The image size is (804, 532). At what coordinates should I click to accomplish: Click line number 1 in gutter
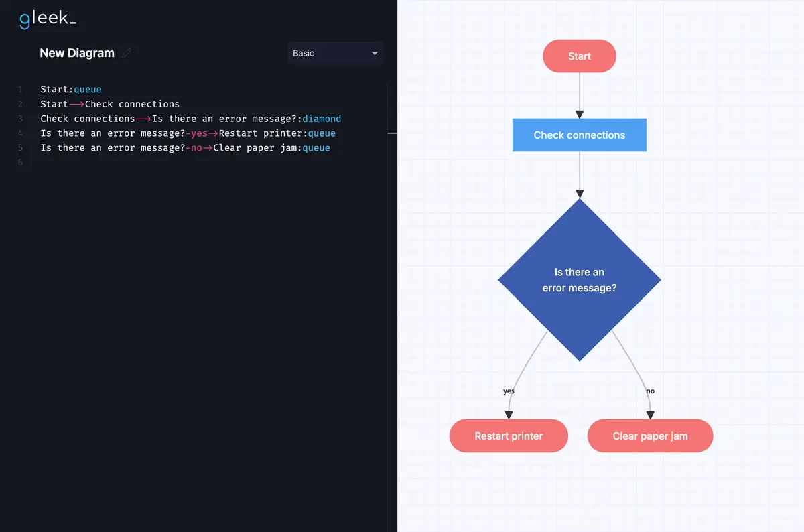[x=21, y=89]
